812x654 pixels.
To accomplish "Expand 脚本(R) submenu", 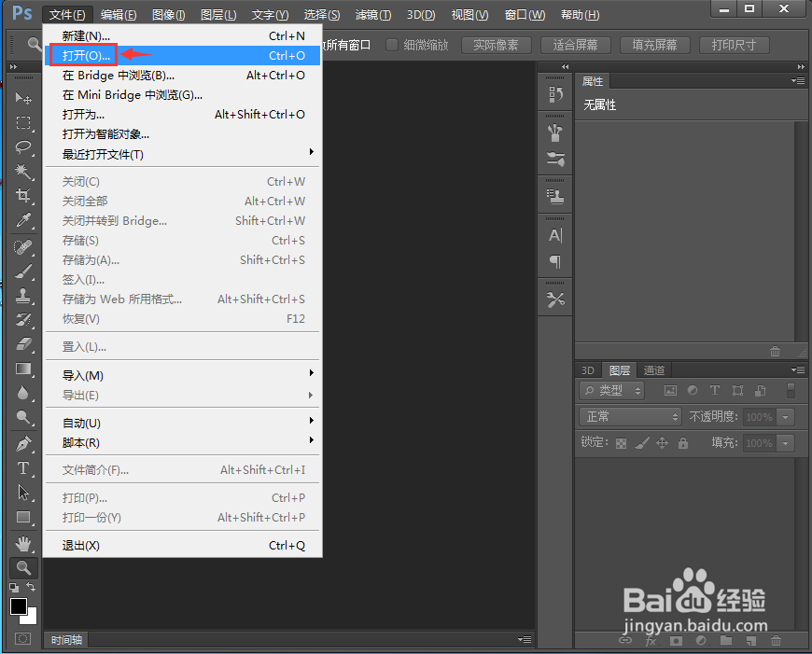I will tap(182, 443).
